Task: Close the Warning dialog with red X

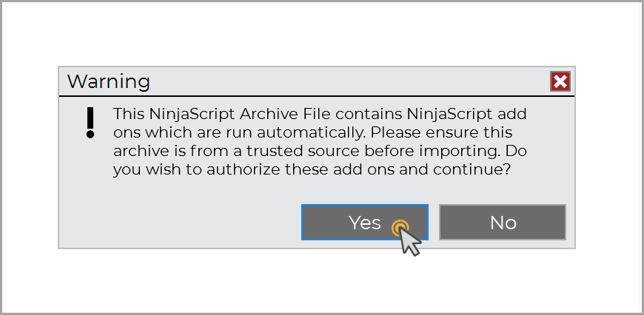Action: tap(560, 81)
